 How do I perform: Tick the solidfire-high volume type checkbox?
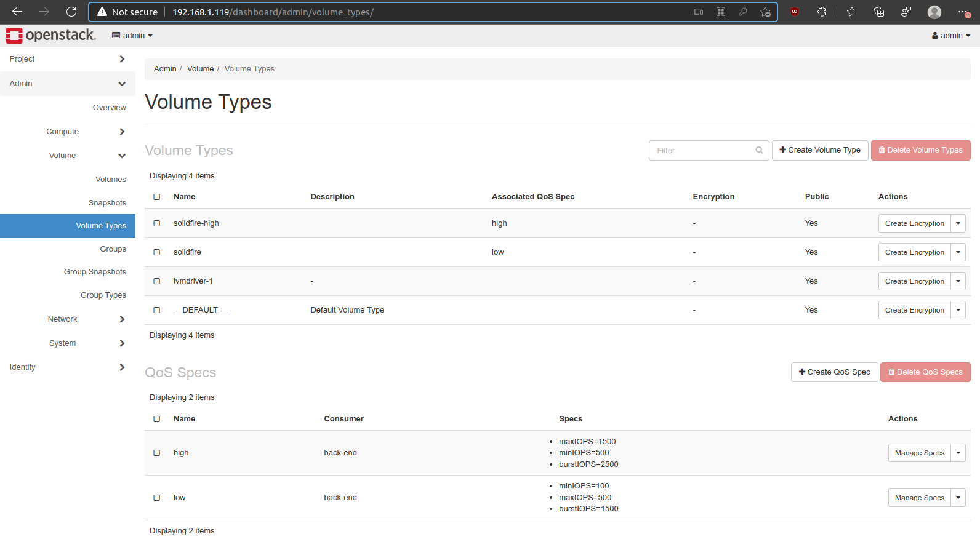[157, 223]
